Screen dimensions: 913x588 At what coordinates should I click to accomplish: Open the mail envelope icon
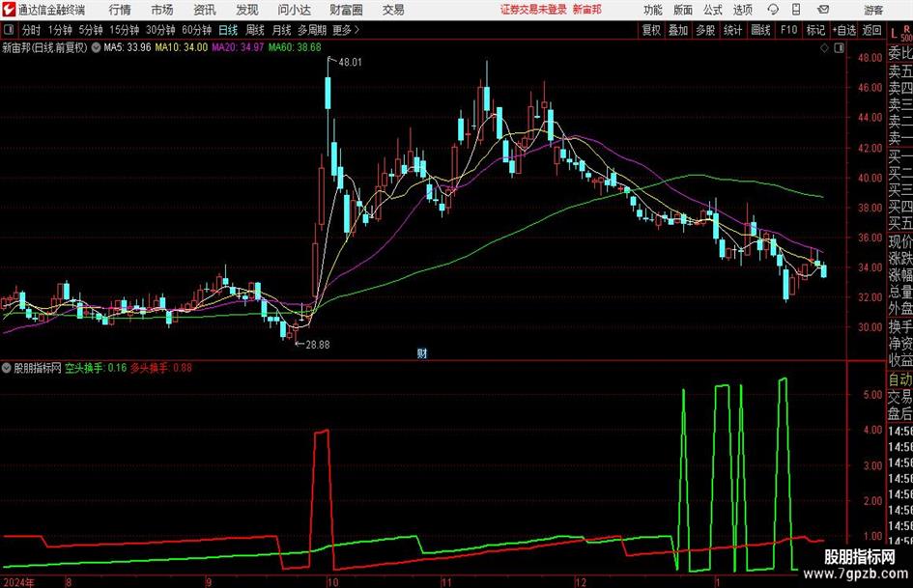click(x=823, y=10)
